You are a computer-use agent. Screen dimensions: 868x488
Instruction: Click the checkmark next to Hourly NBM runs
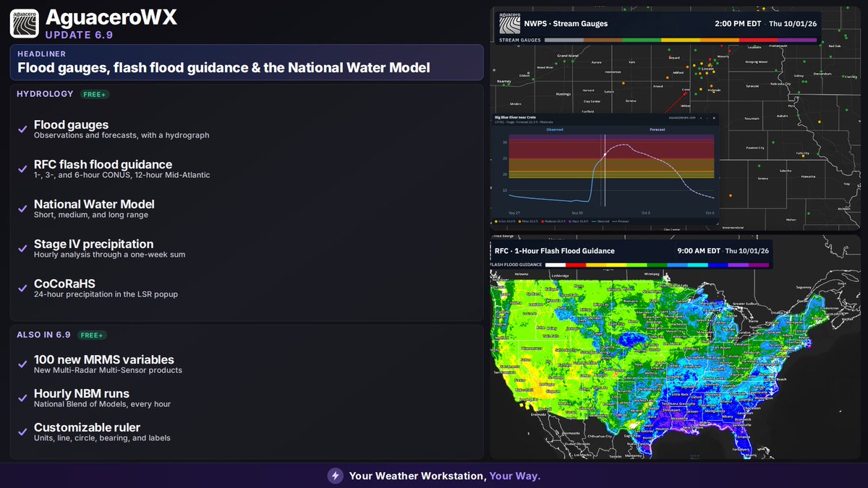[x=23, y=398]
